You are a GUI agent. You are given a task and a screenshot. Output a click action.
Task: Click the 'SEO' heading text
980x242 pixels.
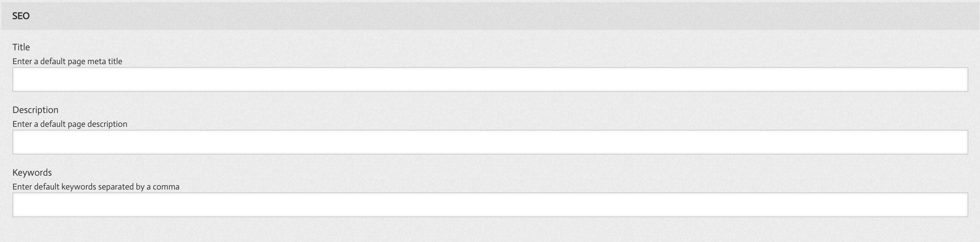21,16
